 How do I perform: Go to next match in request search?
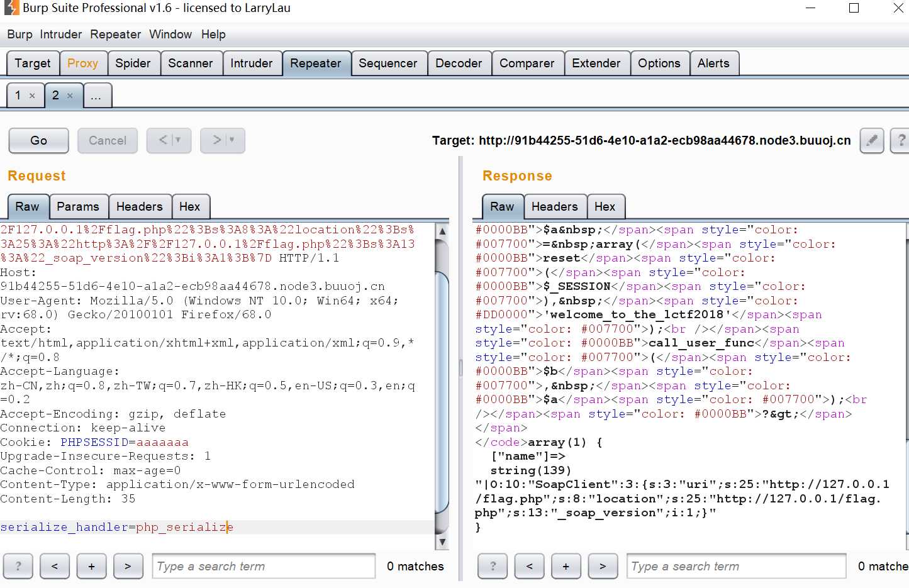click(x=128, y=566)
